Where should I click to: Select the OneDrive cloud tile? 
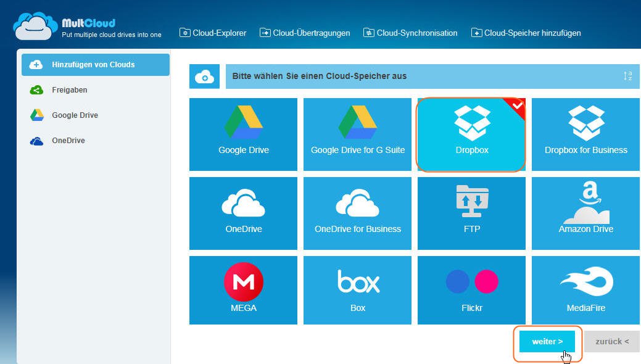(243, 213)
